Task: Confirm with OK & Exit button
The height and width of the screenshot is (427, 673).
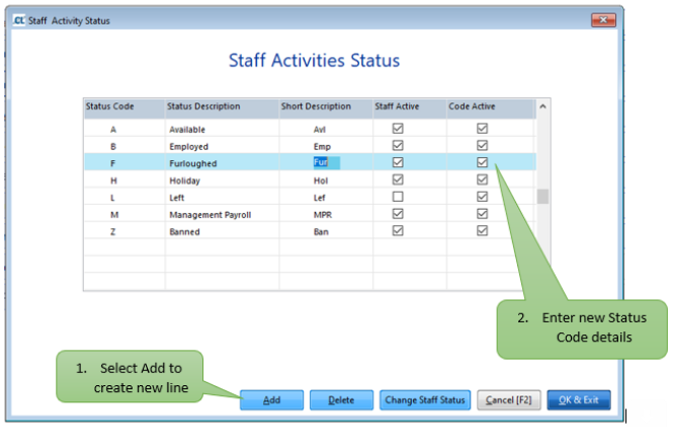Action: point(578,400)
